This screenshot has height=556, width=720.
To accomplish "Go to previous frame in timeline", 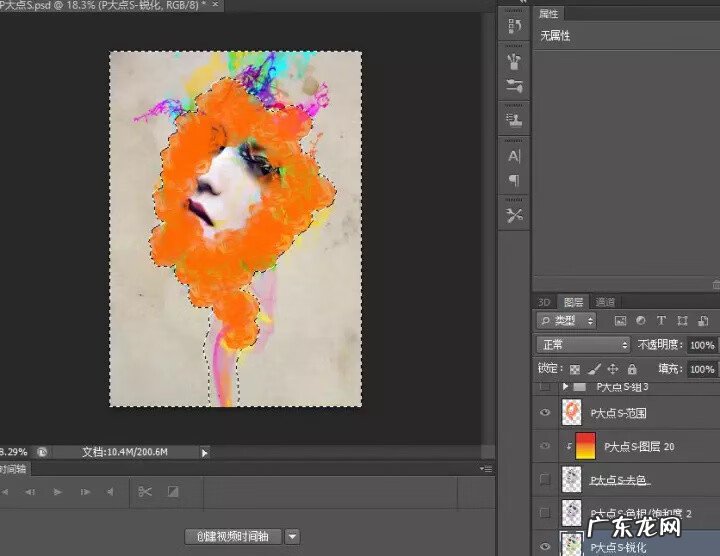I will (x=30, y=492).
